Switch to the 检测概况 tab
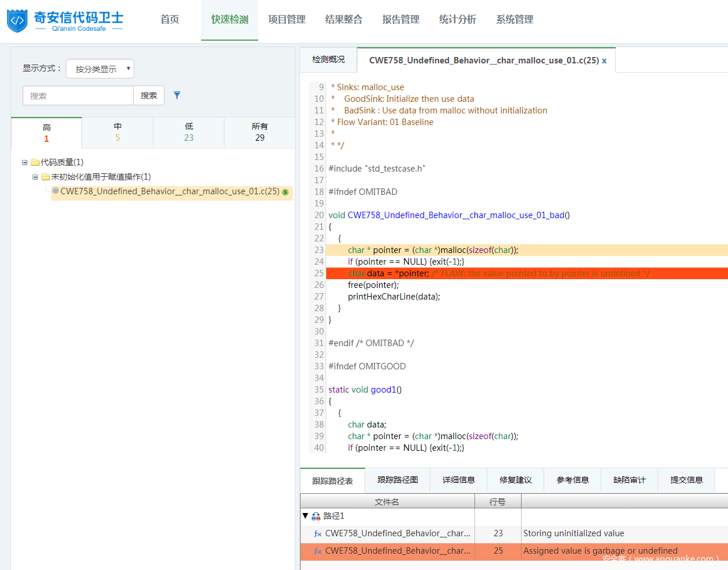The image size is (728, 570). pyautogui.click(x=329, y=60)
